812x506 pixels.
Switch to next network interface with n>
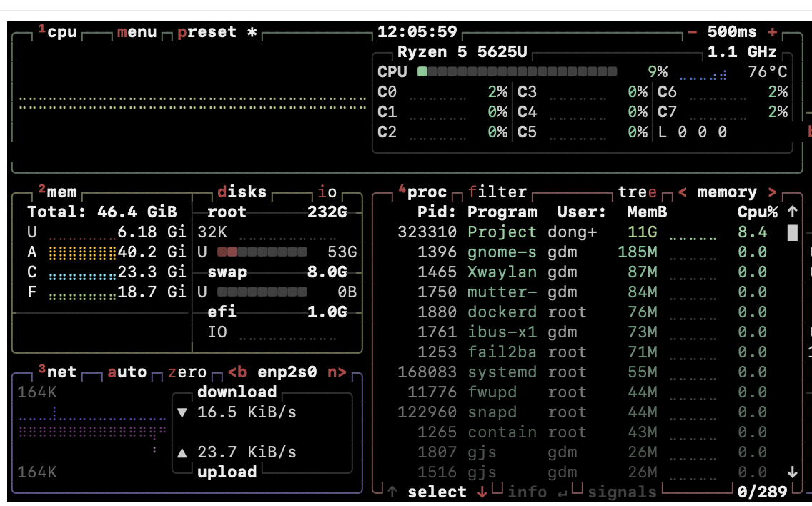337,372
